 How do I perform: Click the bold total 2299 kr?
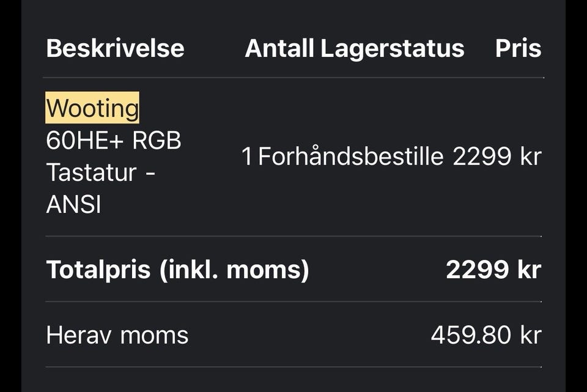click(x=493, y=270)
